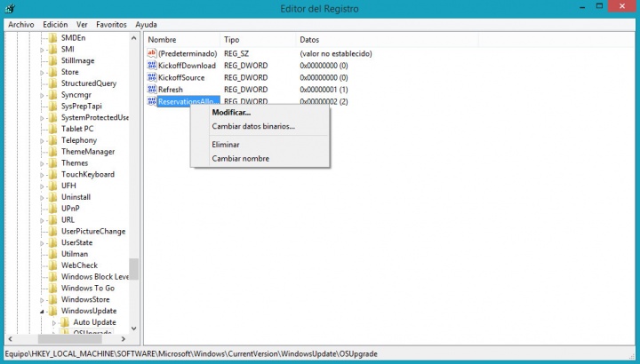Viewport: 640px width, 364px height.
Task: Click the Registry Editor title bar icon
Action: click(10, 8)
